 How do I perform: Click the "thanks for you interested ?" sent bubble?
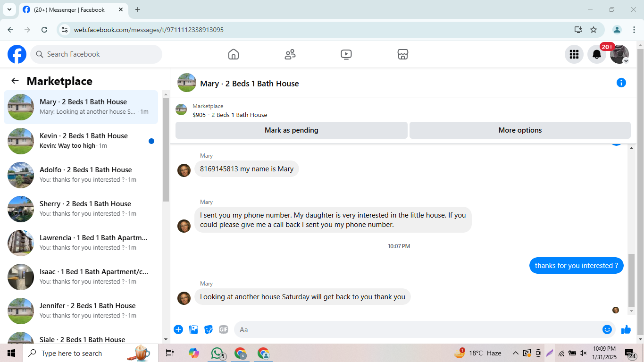[x=577, y=266]
